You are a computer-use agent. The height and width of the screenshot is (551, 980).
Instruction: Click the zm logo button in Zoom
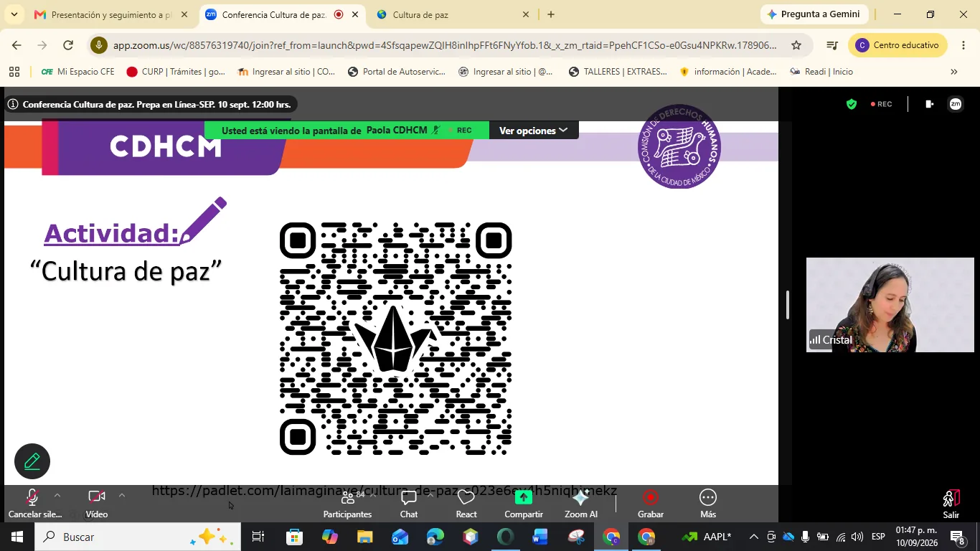click(x=956, y=104)
